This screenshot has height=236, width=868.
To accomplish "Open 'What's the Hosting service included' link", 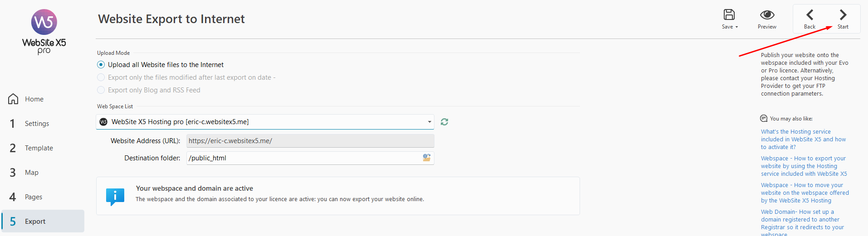I will tap(803, 140).
